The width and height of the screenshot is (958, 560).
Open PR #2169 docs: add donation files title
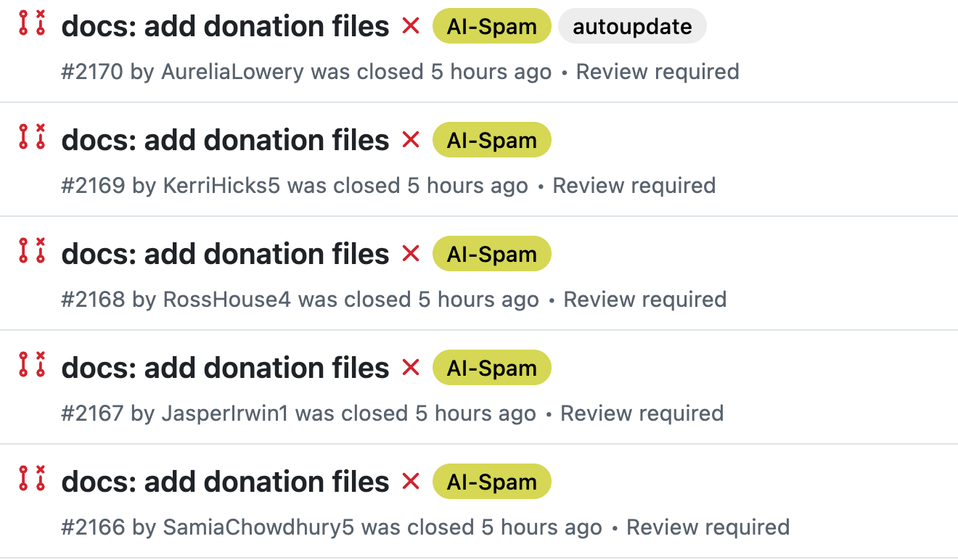(226, 140)
